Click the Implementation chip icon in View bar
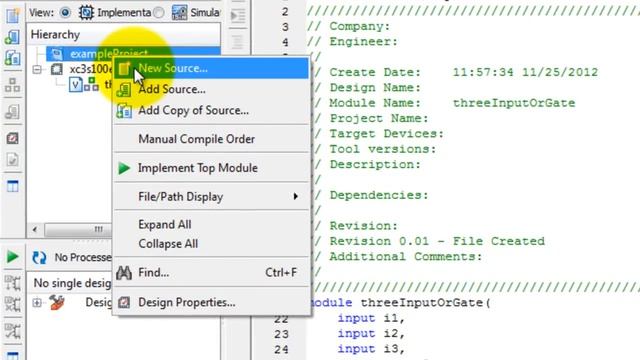Viewport: 640px width, 360px height. click(x=86, y=13)
